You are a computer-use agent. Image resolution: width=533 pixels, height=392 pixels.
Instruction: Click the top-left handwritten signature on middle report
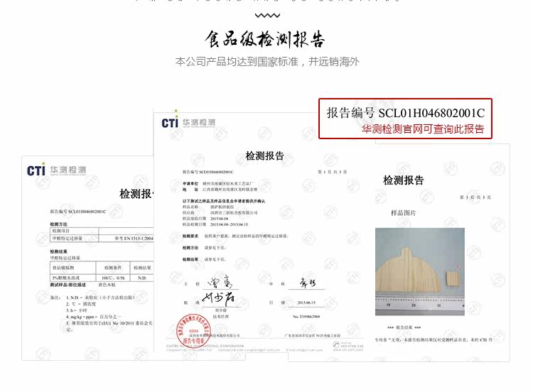(220, 282)
